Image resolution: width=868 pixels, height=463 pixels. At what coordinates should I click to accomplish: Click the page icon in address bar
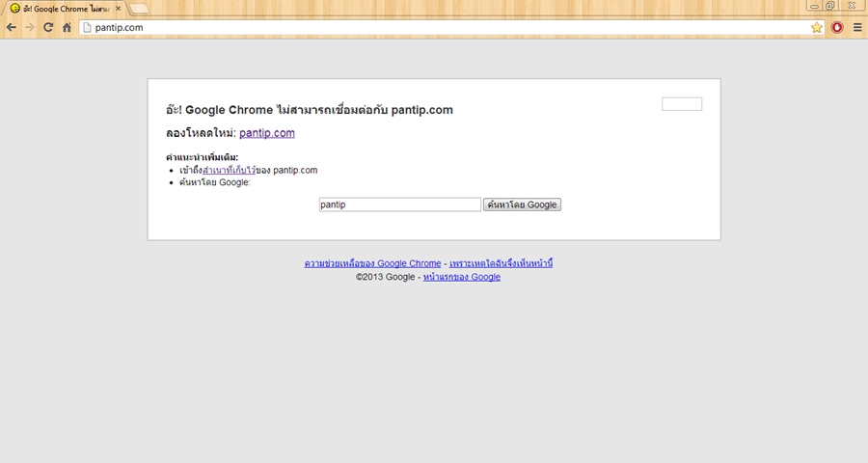tap(87, 27)
